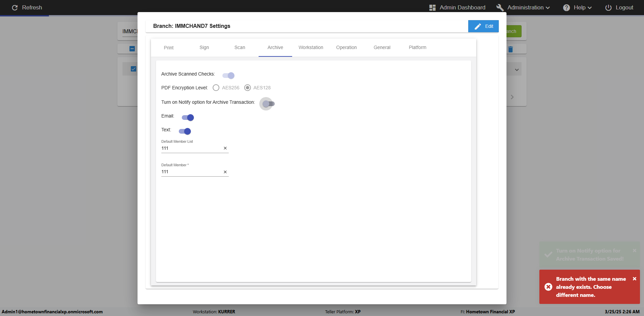Toggle the checked row checkbox in background
Screen dimensions: 644x316
point(133,69)
